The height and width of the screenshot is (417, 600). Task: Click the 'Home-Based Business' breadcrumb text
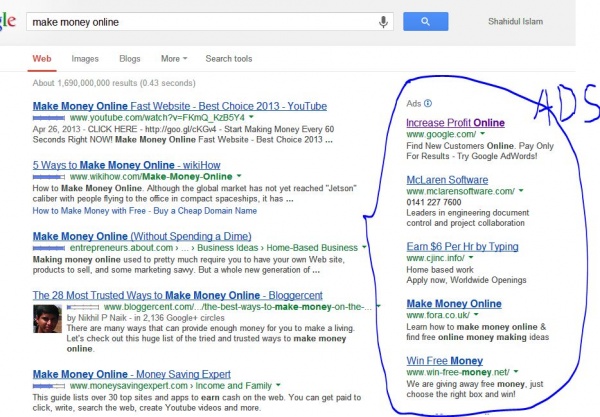click(312, 248)
